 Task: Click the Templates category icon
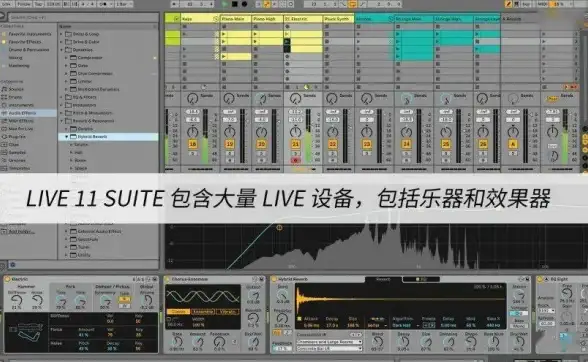4,168
